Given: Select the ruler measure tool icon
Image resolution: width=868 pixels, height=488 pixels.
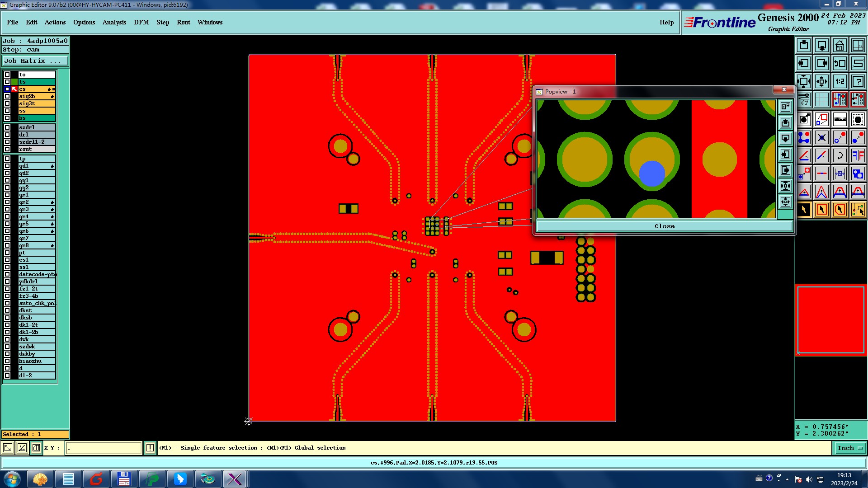Looking at the screenshot, I should pos(840,119).
